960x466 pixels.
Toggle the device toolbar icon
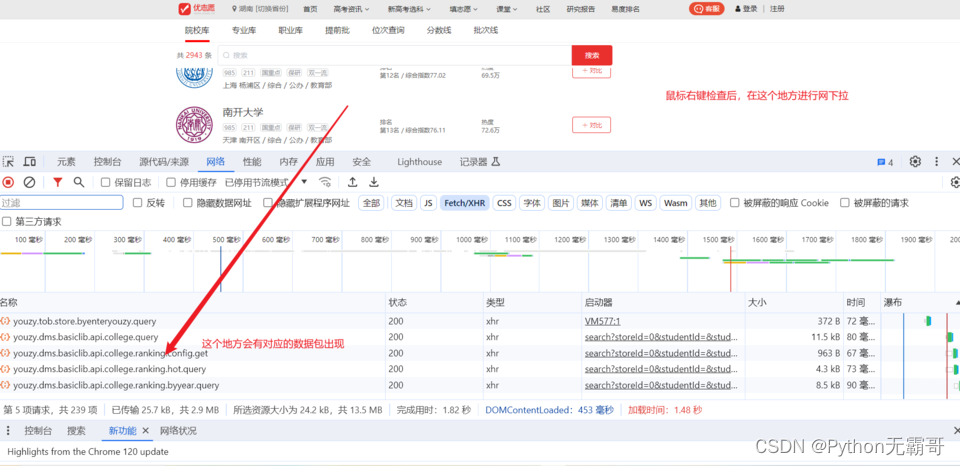click(x=29, y=162)
